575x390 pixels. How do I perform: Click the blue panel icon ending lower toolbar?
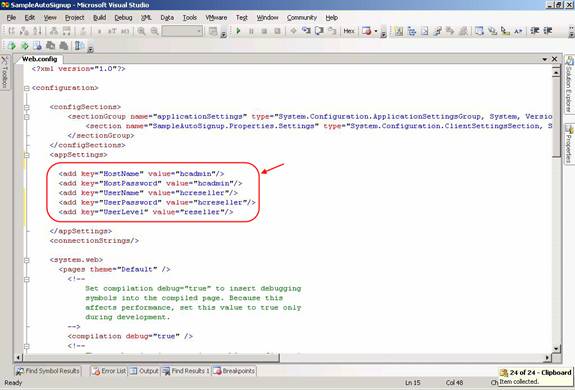tap(79, 46)
